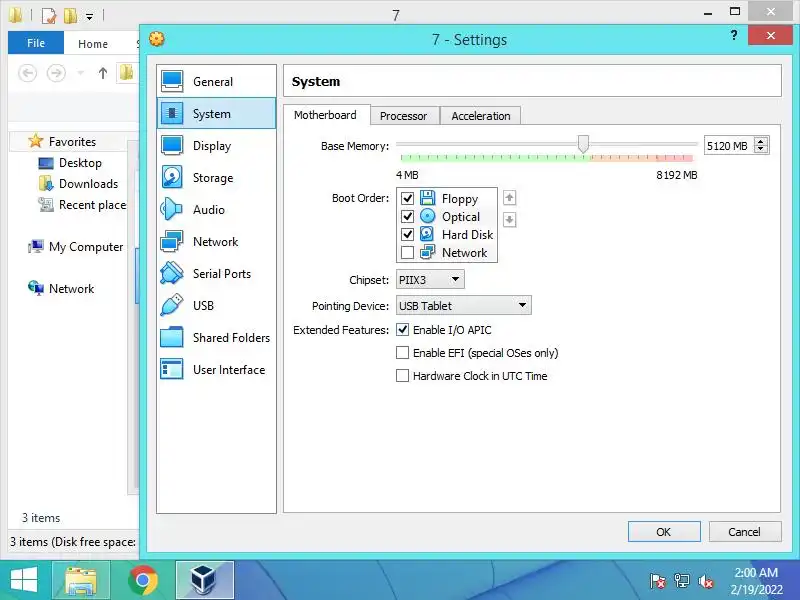Go up one folder in Explorer window
The image size is (800, 600).
click(103, 73)
